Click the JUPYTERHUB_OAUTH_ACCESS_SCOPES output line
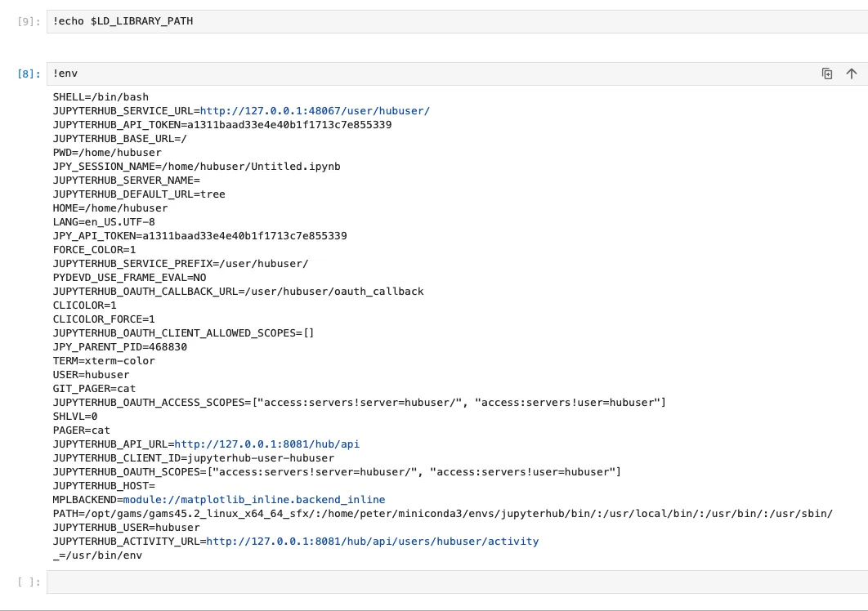The width and height of the screenshot is (868, 611). pyautogui.click(x=359, y=403)
